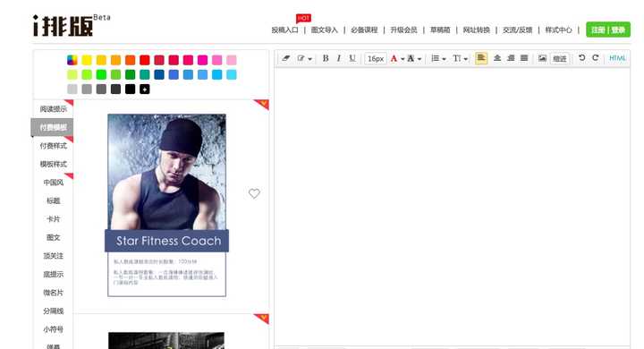This screenshot has height=349, width=644.
Task: Select the 底提示 sidebar tab
Action: (53, 274)
